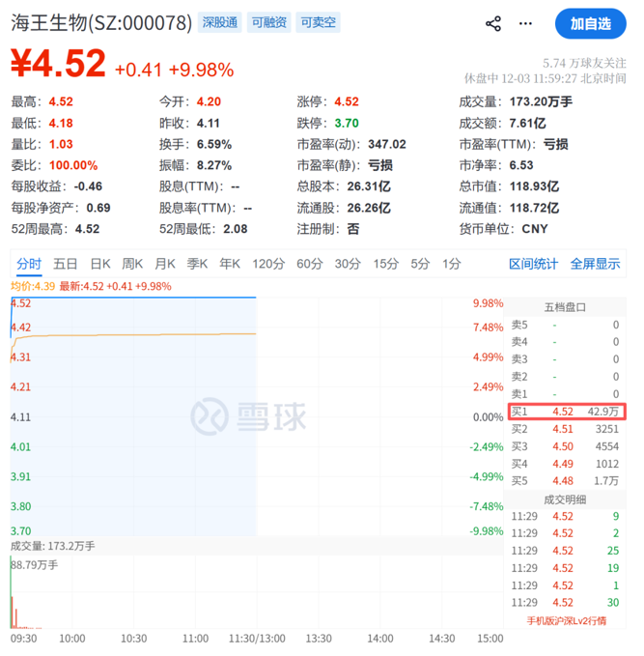Switch to the 五日 chart tab
Viewport: 644px width, 656px height.
coord(66,264)
